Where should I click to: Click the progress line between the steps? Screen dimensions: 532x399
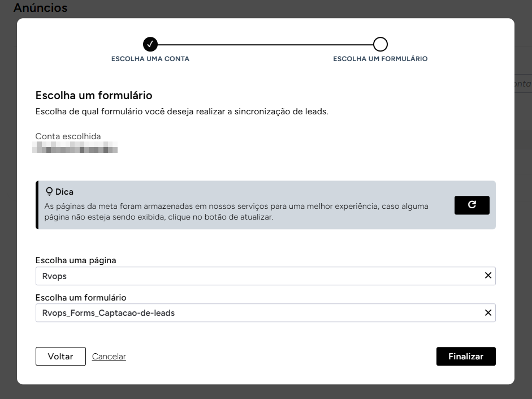coord(265,44)
